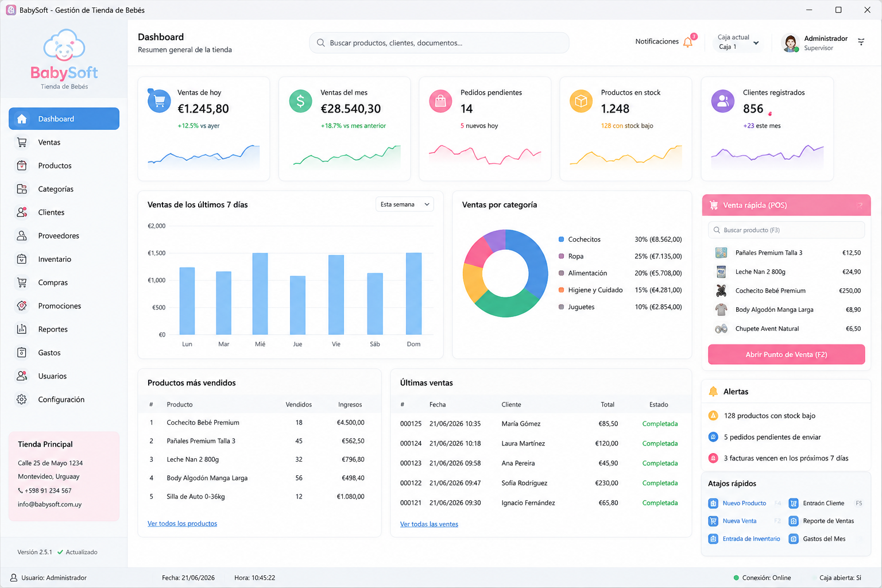The width and height of the screenshot is (882, 588).
Task: Click the Productos icon in the sidebar
Action: (x=22, y=166)
